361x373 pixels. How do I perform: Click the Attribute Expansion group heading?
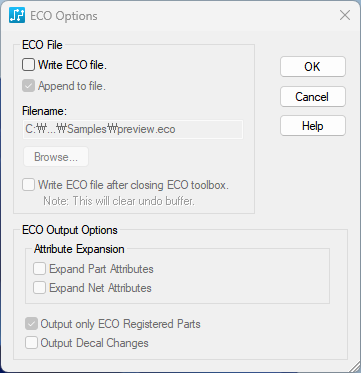79,249
